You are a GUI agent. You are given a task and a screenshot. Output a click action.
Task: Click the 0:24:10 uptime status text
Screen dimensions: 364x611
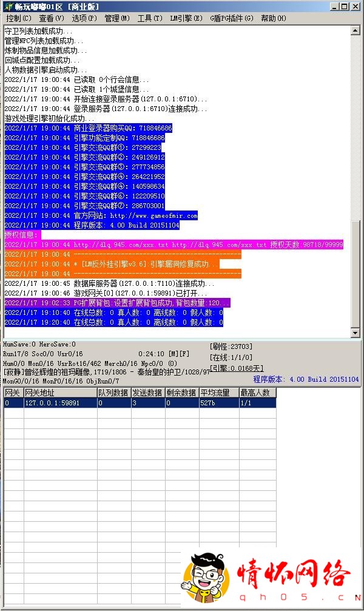151,354
